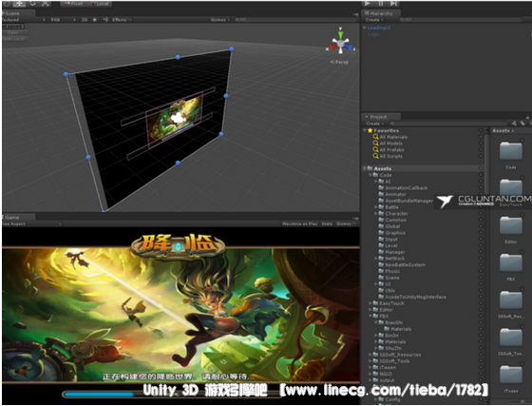Select the camera icon in Scene view
Screen dimensions: 532x406
[x=178, y=118]
